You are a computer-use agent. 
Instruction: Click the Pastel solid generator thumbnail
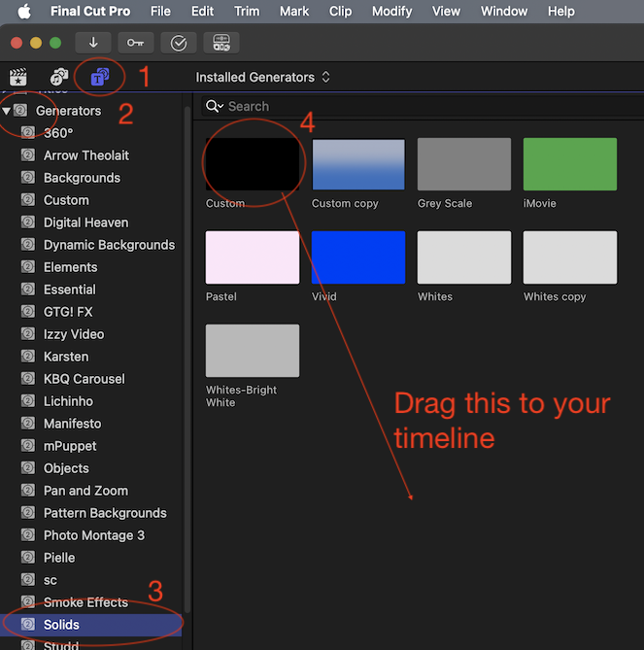(x=252, y=257)
